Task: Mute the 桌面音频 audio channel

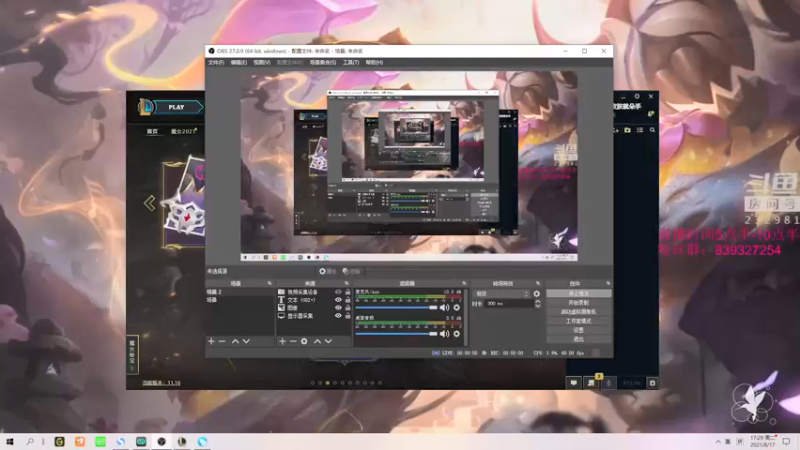Action: pos(444,334)
